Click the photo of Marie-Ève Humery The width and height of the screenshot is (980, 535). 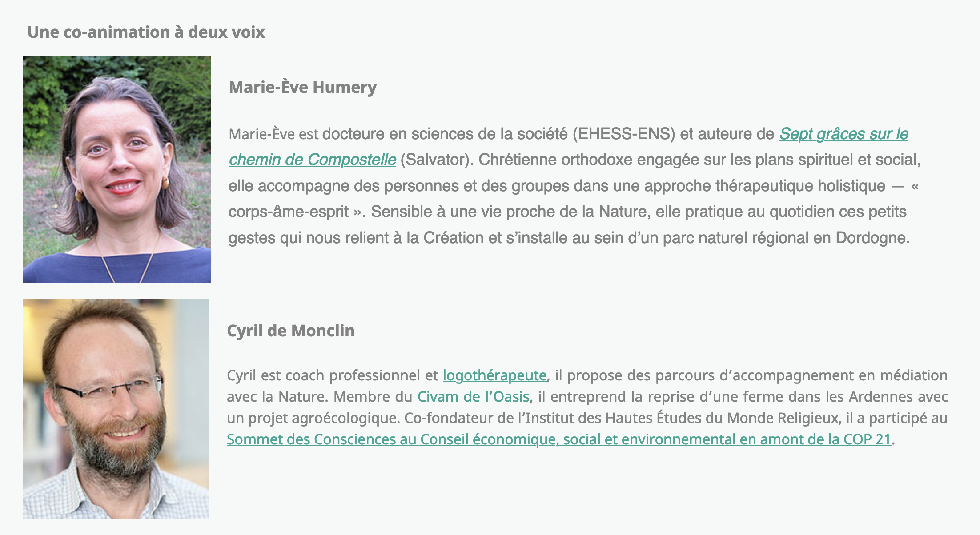[x=117, y=170]
